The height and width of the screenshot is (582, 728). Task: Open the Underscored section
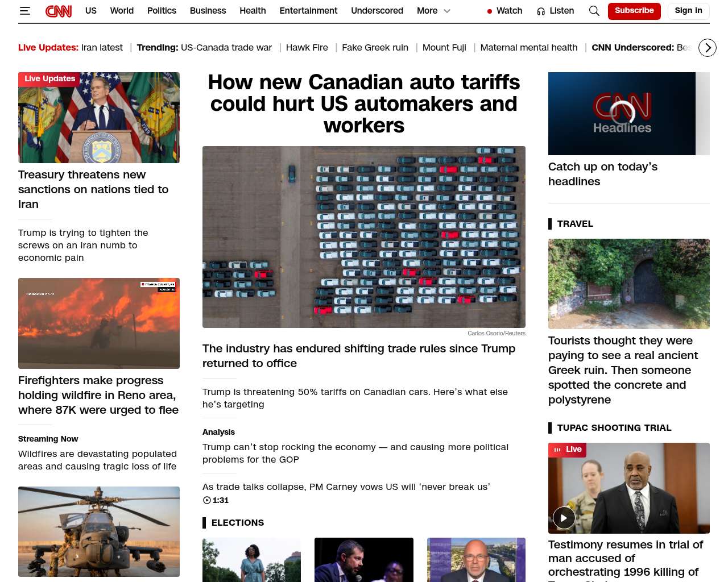tap(377, 11)
